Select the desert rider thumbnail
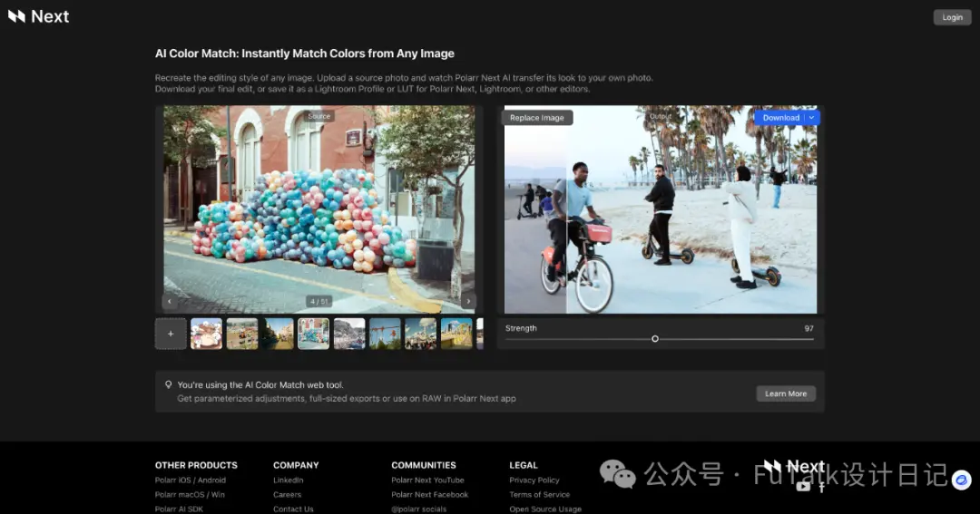Viewport: 980px width, 514px height. 242,334
